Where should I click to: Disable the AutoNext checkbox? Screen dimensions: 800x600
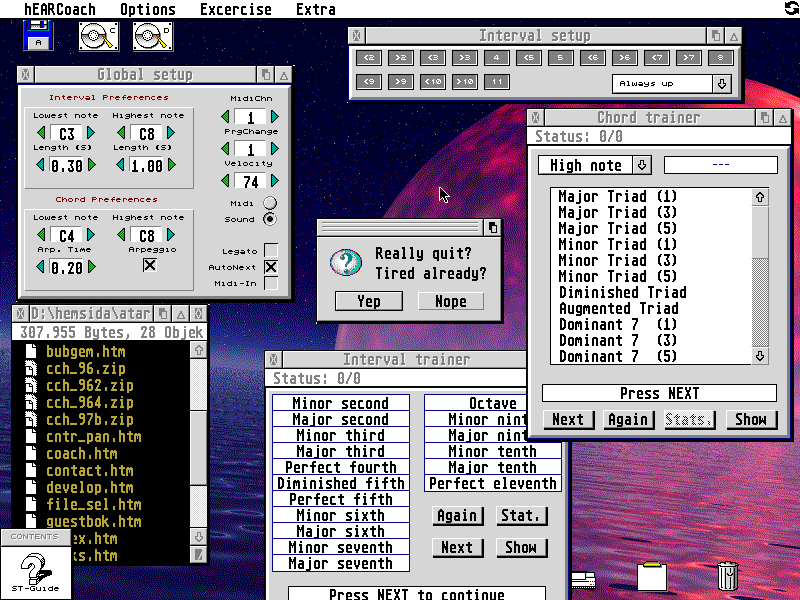271,267
